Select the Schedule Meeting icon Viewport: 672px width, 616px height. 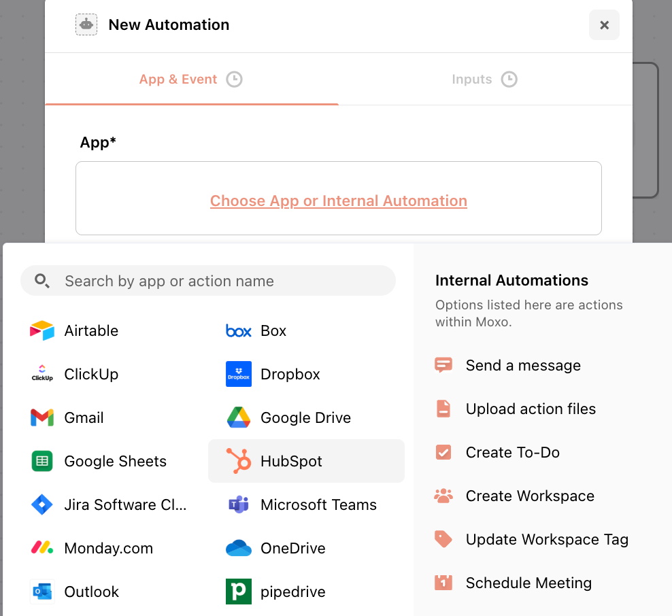pyautogui.click(x=443, y=583)
